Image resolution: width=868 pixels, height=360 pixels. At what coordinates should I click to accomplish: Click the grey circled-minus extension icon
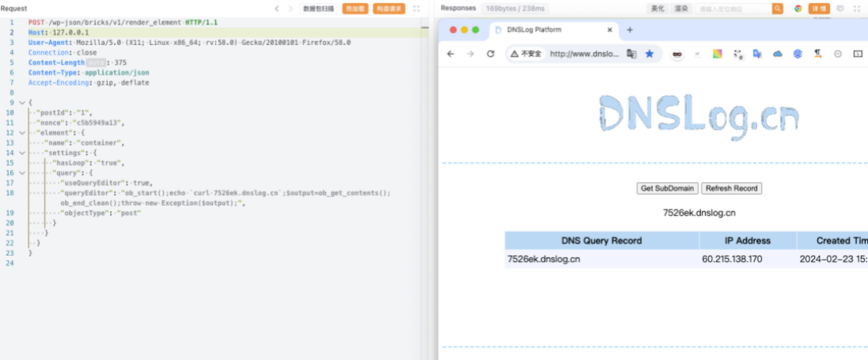point(838,54)
